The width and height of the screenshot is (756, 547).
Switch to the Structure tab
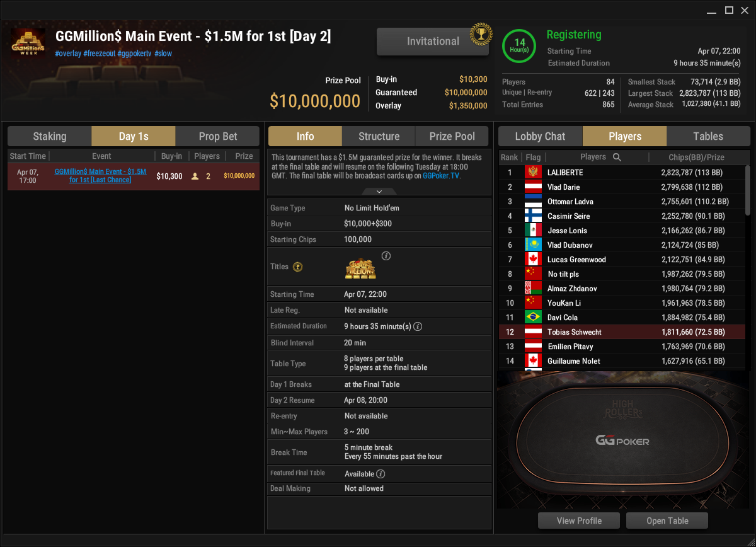pyautogui.click(x=379, y=136)
